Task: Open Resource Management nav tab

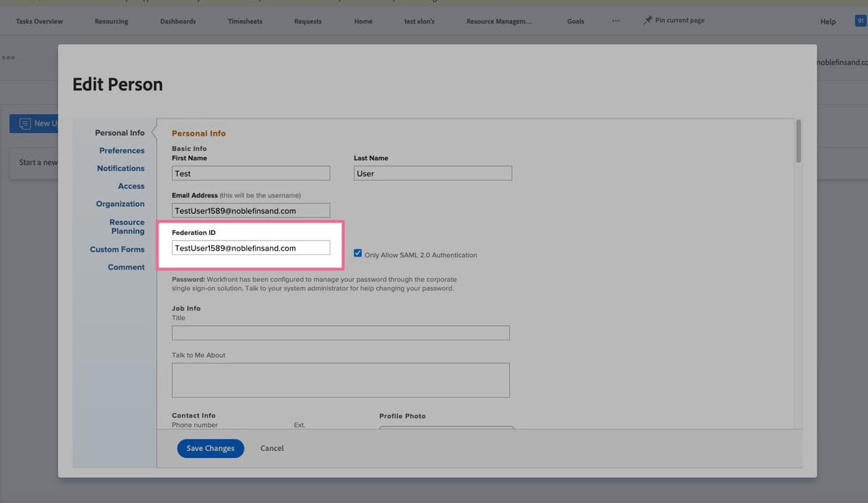Action: 499,21
